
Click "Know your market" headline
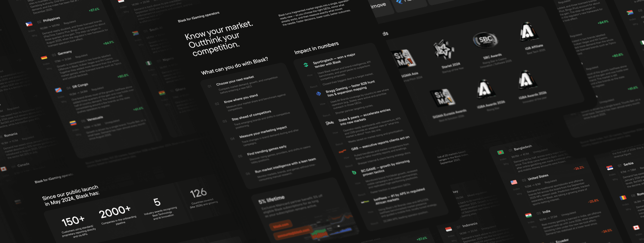click(219, 31)
